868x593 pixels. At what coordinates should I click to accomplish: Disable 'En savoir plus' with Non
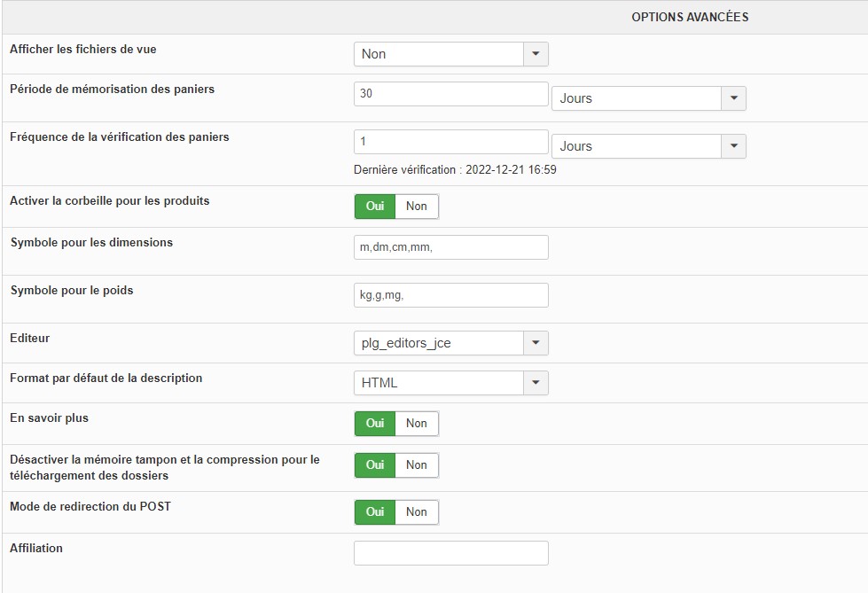tap(417, 424)
